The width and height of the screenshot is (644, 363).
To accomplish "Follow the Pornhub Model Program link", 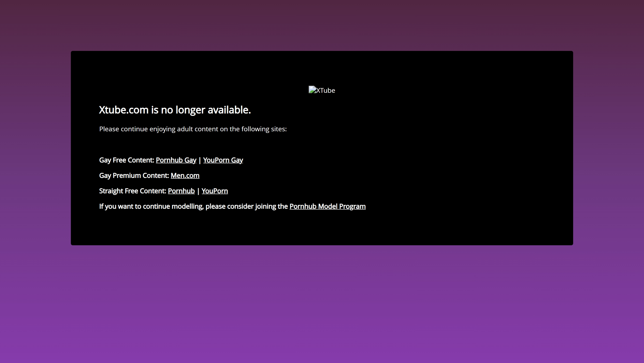I will click(x=328, y=206).
